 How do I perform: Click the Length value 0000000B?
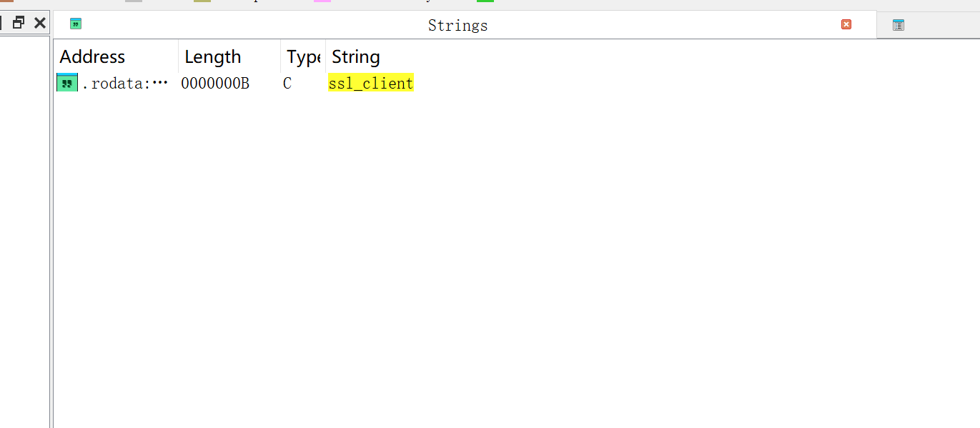[214, 83]
